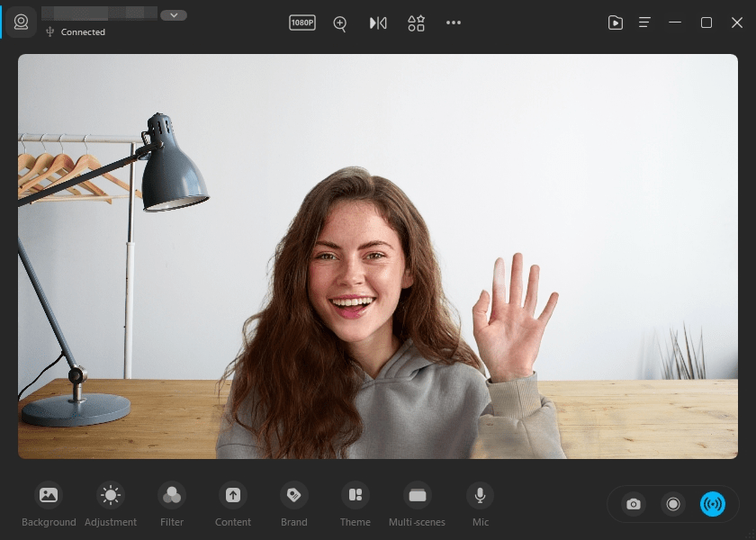Open the video preview window
Image resolution: width=756 pixels, height=540 pixels.
coord(616,22)
